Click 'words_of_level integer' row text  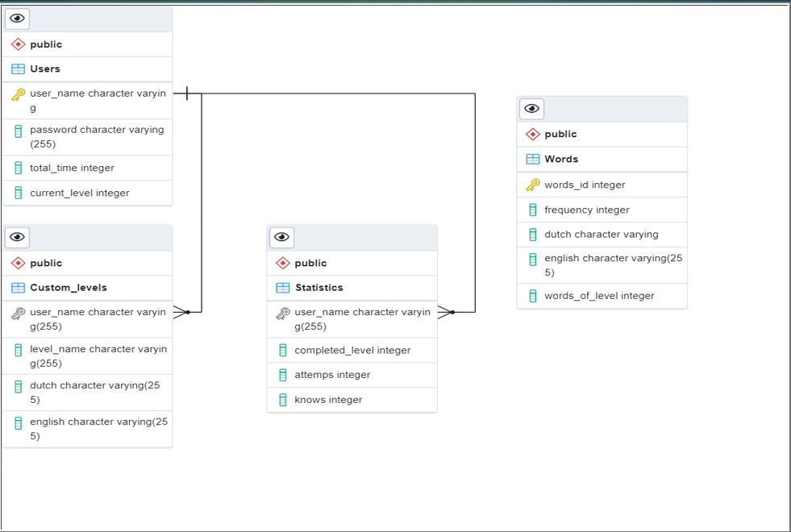coord(599,296)
